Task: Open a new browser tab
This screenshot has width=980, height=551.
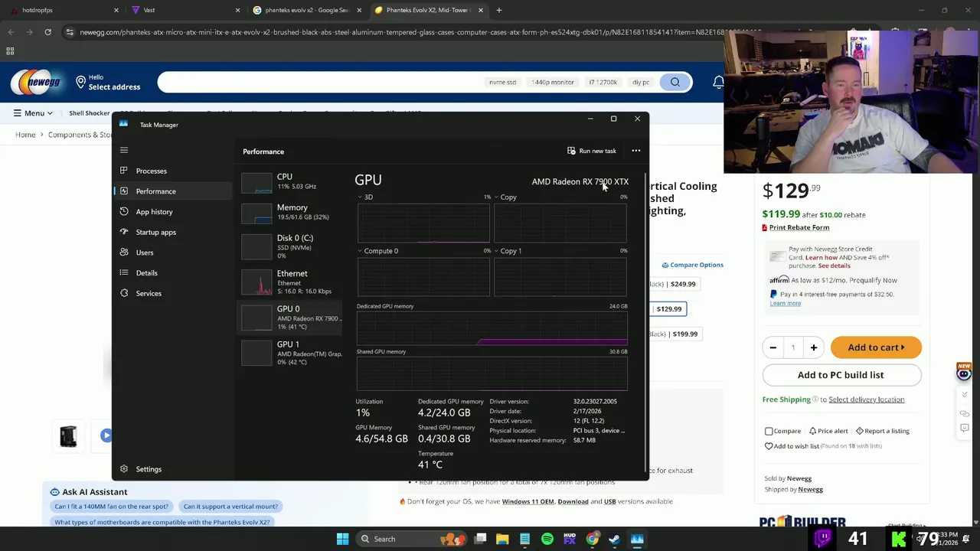Action: (498, 10)
